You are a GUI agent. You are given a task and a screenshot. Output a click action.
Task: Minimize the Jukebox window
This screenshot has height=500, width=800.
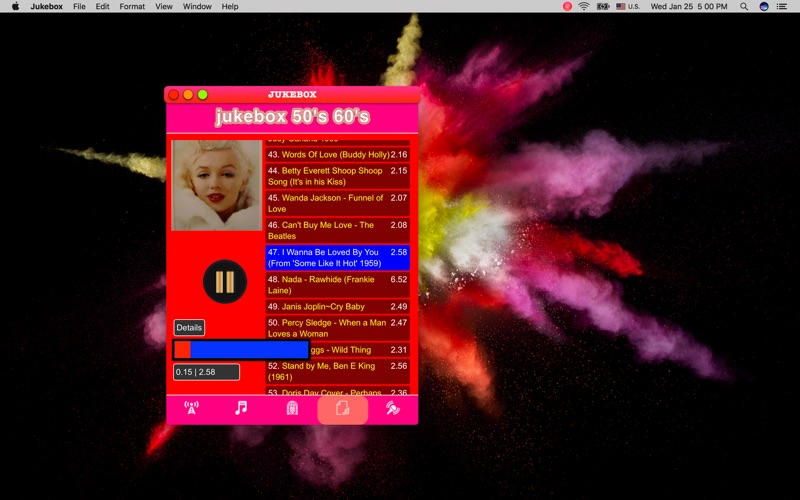coord(188,94)
